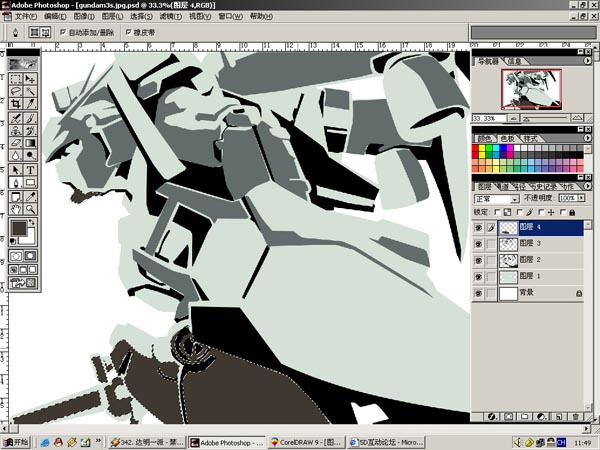This screenshot has height=450, width=600.
Task: Select the Eyedropper tool
Action: [30, 196]
